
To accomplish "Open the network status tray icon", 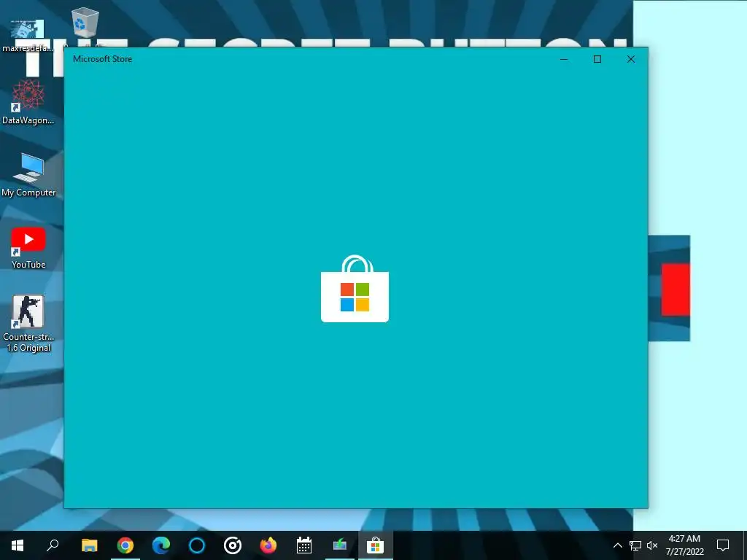I will point(635,545).
